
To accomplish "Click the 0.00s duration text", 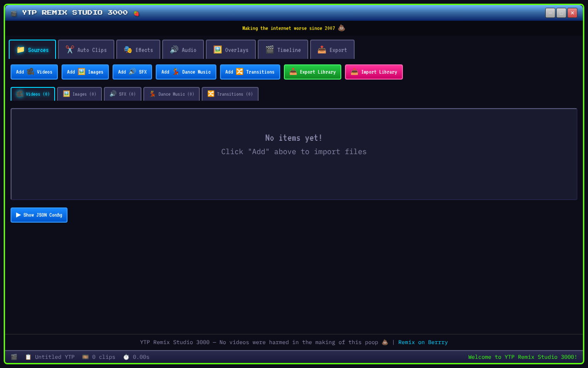I will [x=141, y=357].
